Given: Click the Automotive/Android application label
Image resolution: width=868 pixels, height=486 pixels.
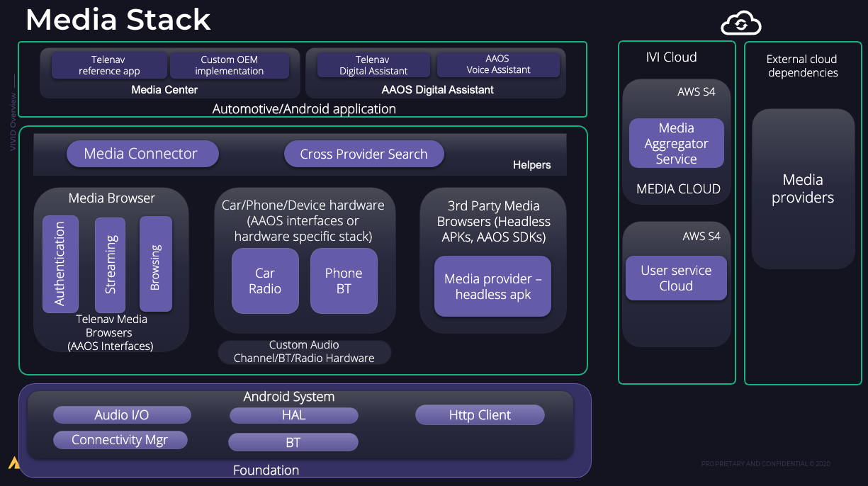Looking at the screenshot, I should (x=304, y=109).
